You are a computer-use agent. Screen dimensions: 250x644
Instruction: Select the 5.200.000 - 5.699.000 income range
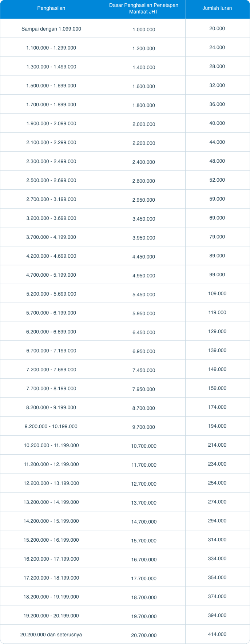click(51, 294)
